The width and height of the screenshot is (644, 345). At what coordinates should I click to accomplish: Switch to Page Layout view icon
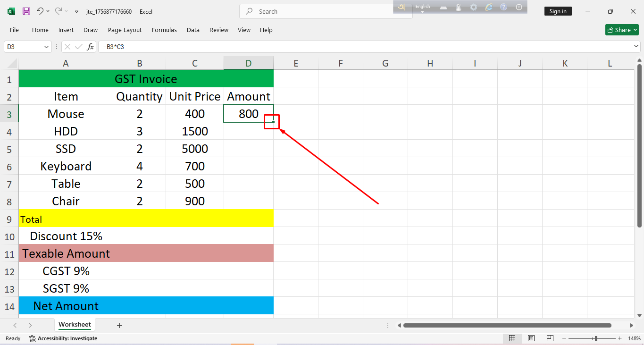(x=531, y=338)
